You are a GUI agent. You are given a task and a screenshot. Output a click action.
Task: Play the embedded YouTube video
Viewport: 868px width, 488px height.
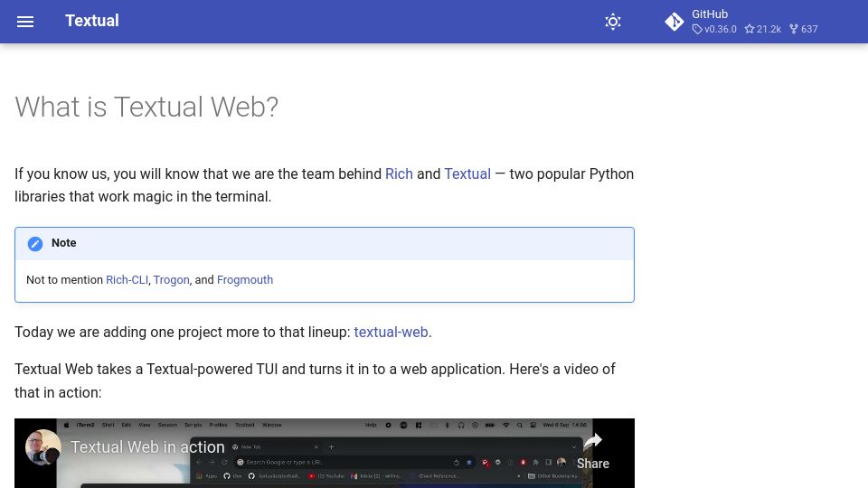pos(325,453)
